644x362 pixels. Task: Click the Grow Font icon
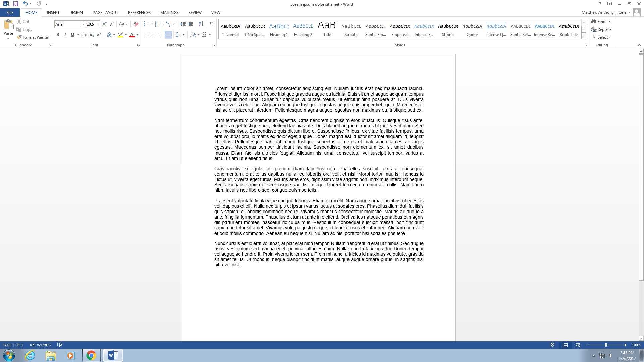tap(104, 24)
